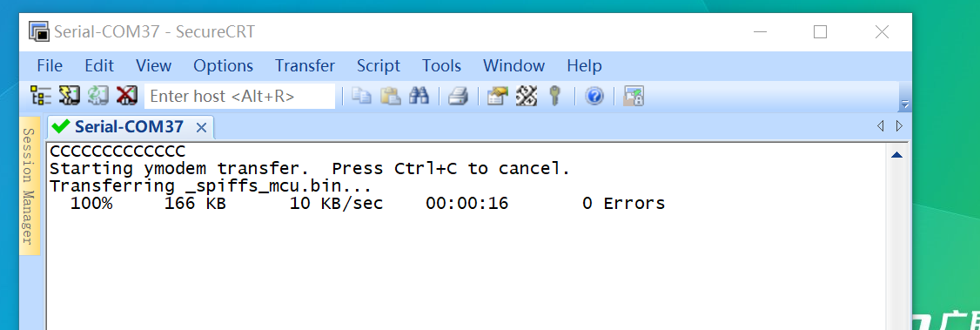Open the Session Manager toolbar icon
This screenshot has width=980, height=330.
[41, 96]
